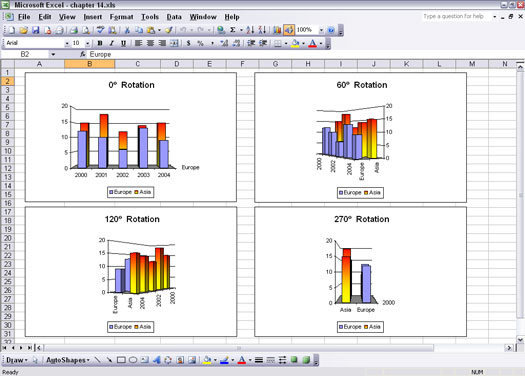Click the 'Type a question for help' box
Screen dimensions: 525x376
click(x=456, y=16)
